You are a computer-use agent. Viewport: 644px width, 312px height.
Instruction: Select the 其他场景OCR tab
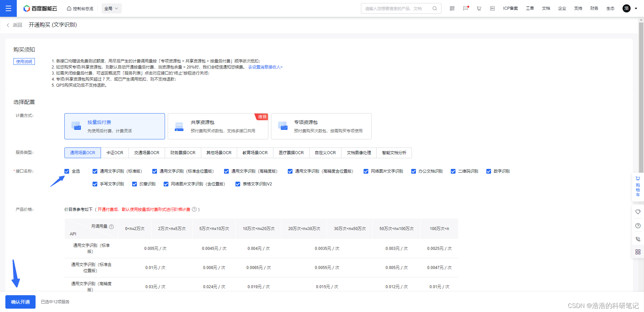pos(219,153)
